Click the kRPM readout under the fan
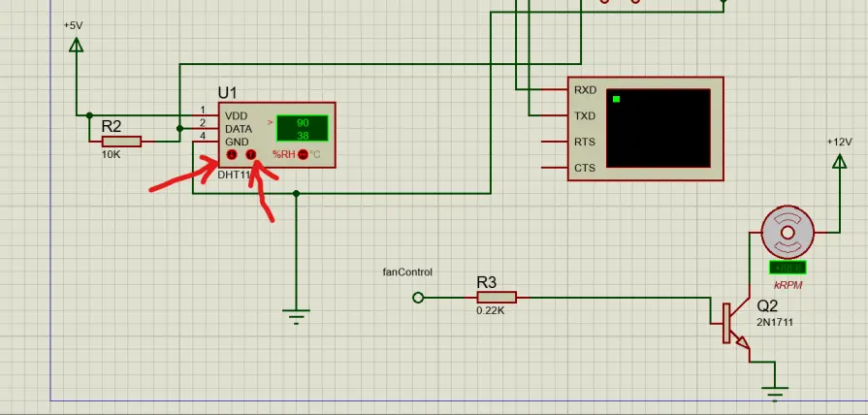 (788, 269)
